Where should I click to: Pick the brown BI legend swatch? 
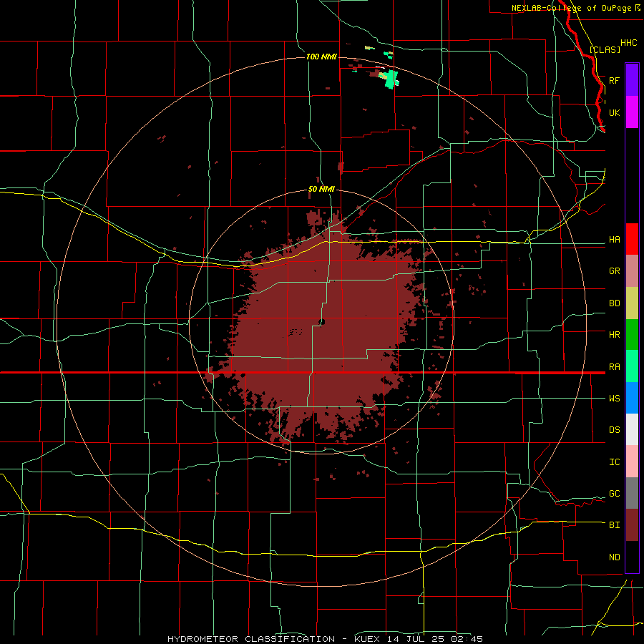coord(632,525)
